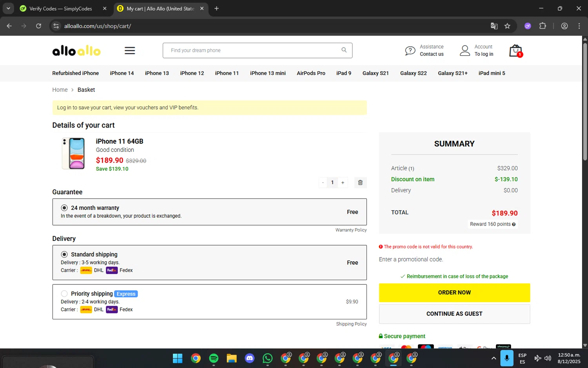588x368 pixels.
Task: Click the Account person icon
Action: (465, 51)
